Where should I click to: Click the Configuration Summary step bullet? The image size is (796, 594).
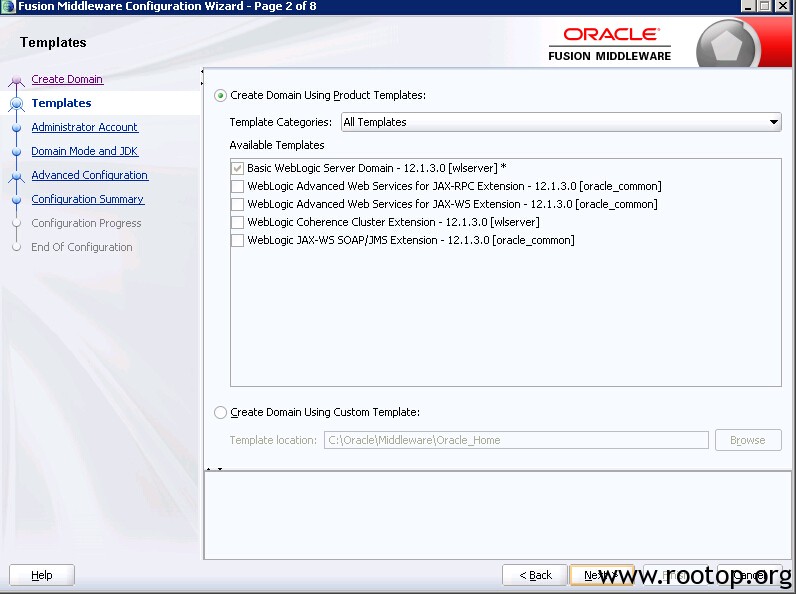16,200
